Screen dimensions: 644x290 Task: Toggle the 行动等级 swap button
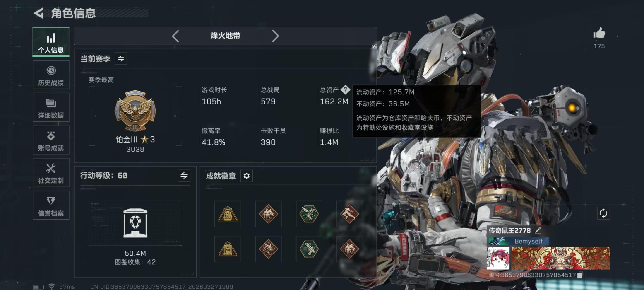184,175
